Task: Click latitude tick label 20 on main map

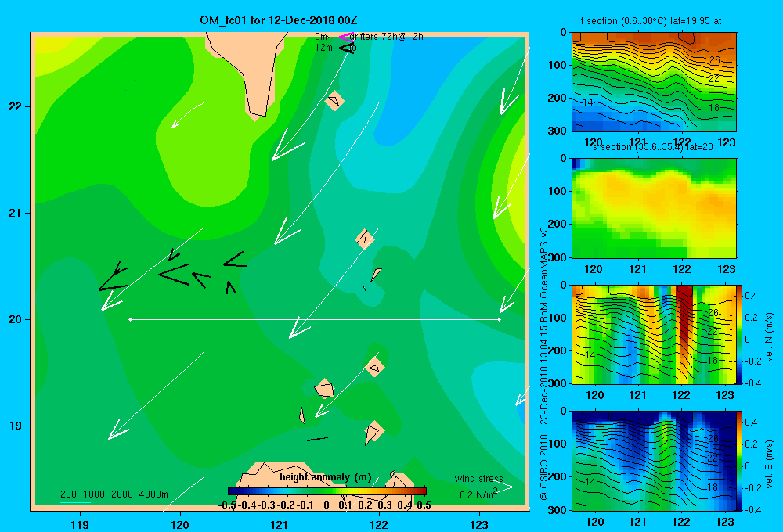Action: pos(16,319)
